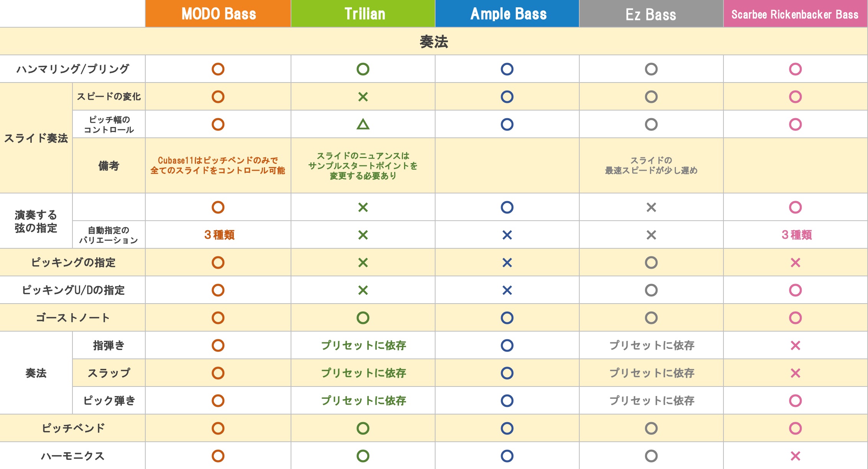868x469 pixels.
Task: Click the Cubase11 orange note text
Action: (x=218, y=165)
